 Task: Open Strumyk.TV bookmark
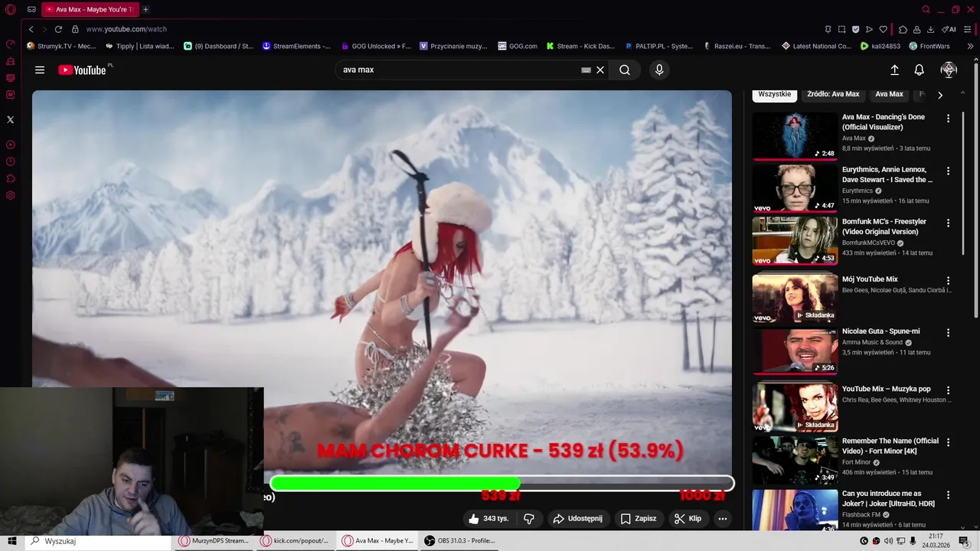[61, 46]
